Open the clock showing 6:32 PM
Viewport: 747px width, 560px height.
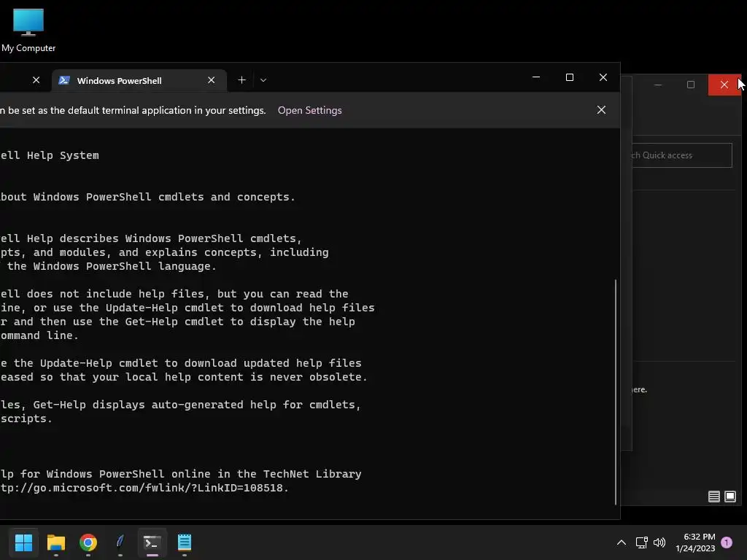tap(695, 542)
